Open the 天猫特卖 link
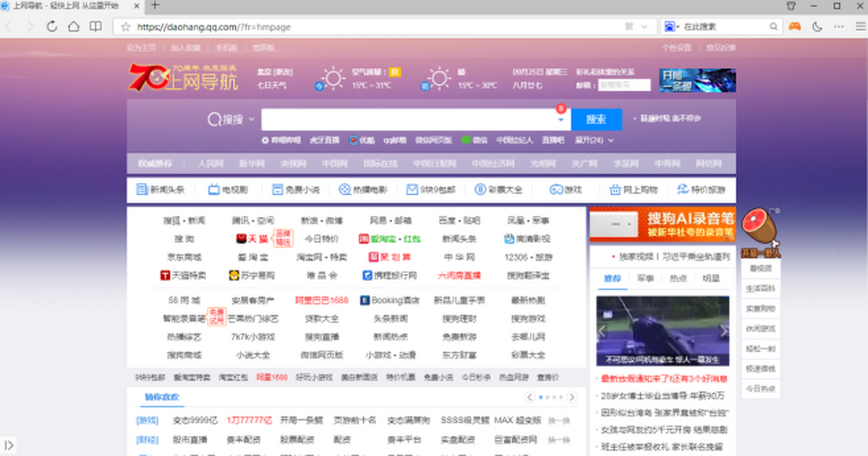868x456 pixels. tap(184, 275)
